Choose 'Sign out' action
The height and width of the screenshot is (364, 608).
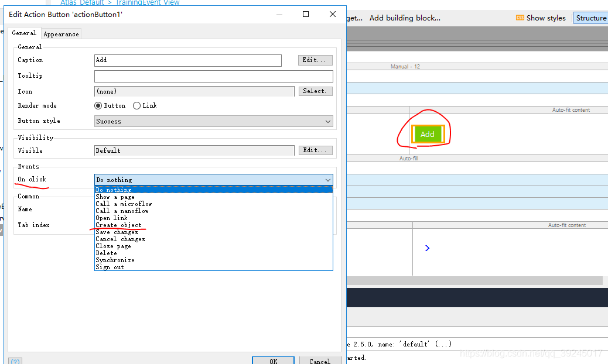[x=110, y=267]
